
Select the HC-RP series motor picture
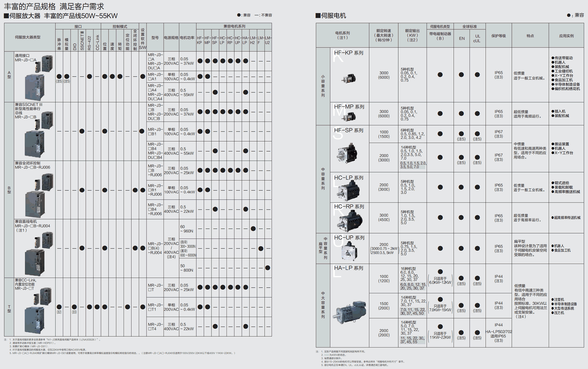click(x=350, y=220)
